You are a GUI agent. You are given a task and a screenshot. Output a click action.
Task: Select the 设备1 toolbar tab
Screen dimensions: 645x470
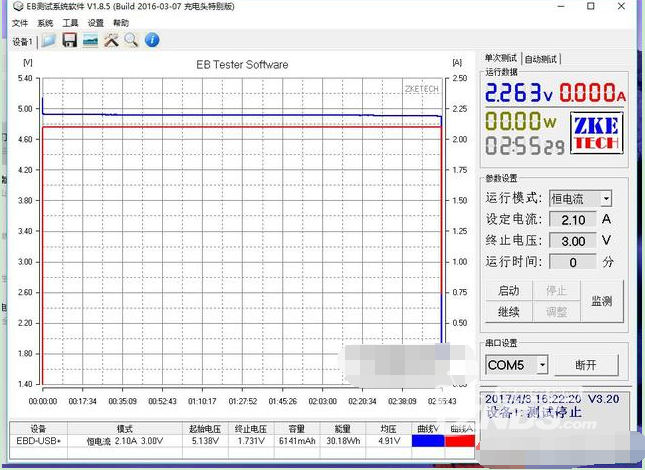coord(22,42)
